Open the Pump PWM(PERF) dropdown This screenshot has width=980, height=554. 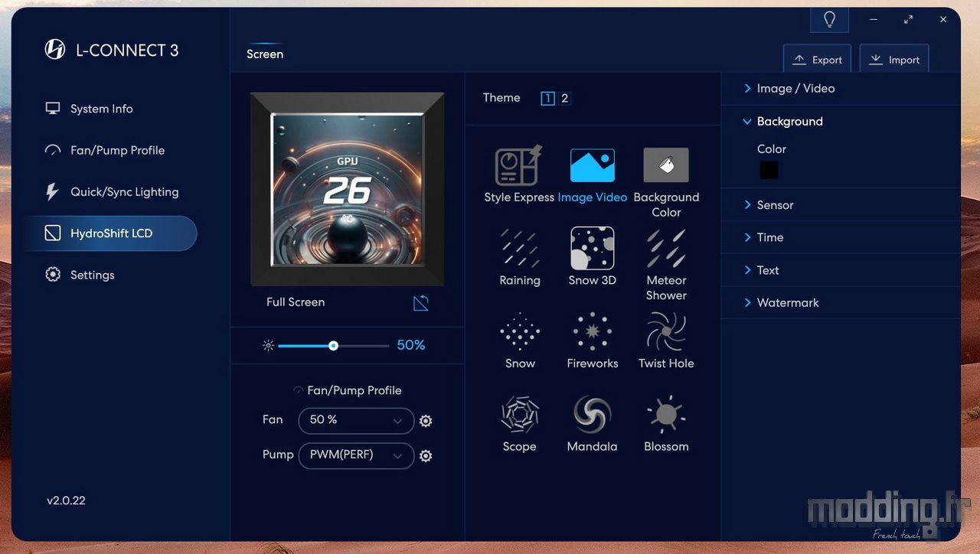[356, 455]
